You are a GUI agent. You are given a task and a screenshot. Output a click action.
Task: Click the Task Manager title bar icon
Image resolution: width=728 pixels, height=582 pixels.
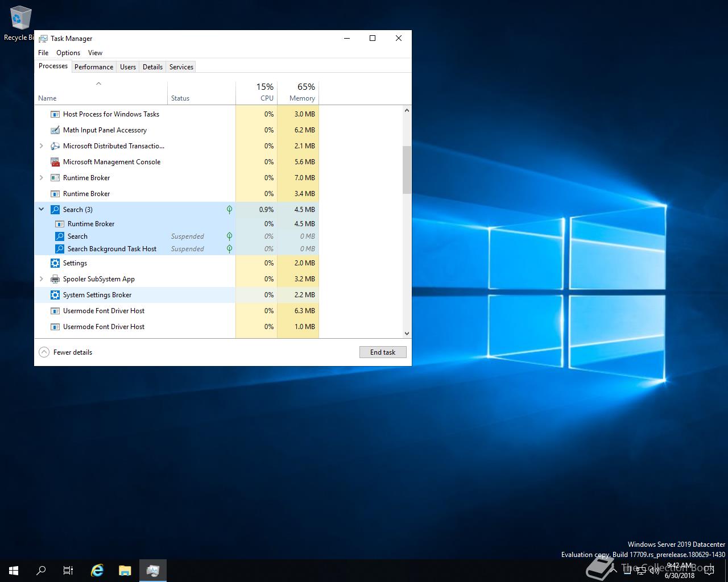43,39
